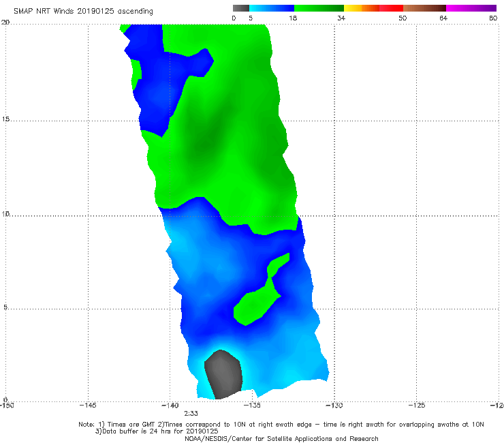
Task: Click the gray low-wind patch near the equator
Action: pos(223,374)
